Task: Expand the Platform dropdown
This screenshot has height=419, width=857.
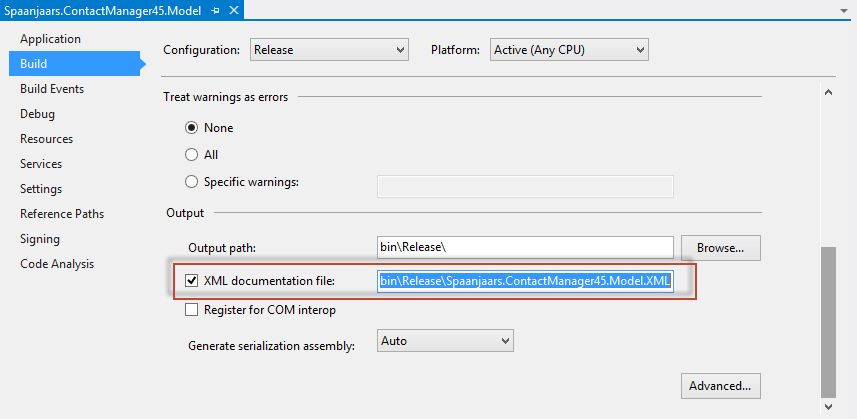Action: (568, 49)
